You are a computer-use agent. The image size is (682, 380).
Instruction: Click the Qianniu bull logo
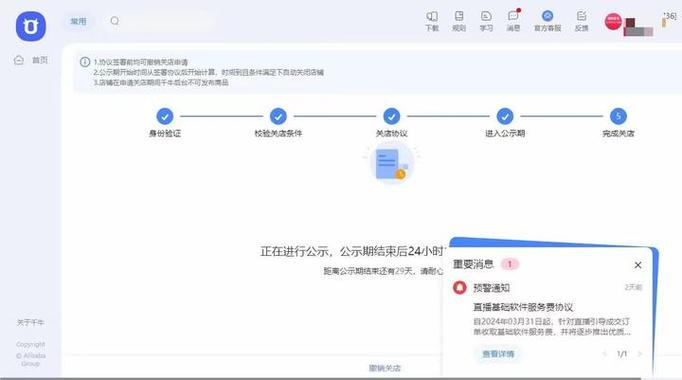(x=31, y=27)
